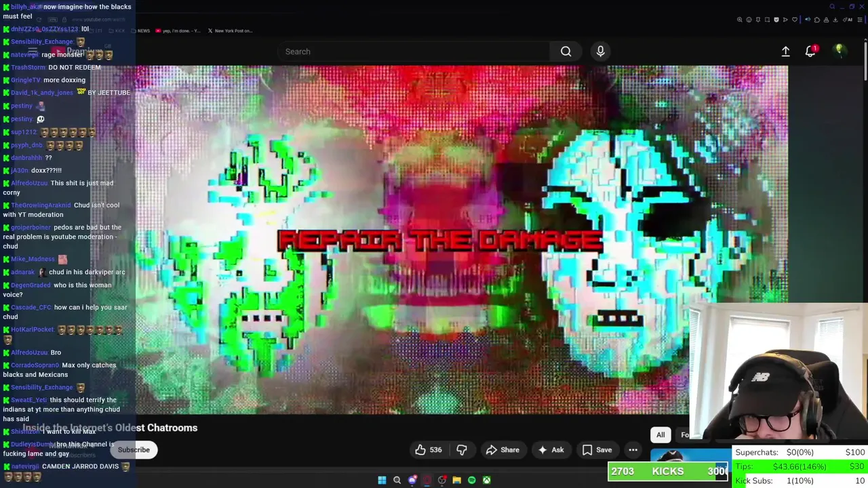Open the YouTube account avatar menu
The height and width of the screenshot is (488, 868).
839,51
